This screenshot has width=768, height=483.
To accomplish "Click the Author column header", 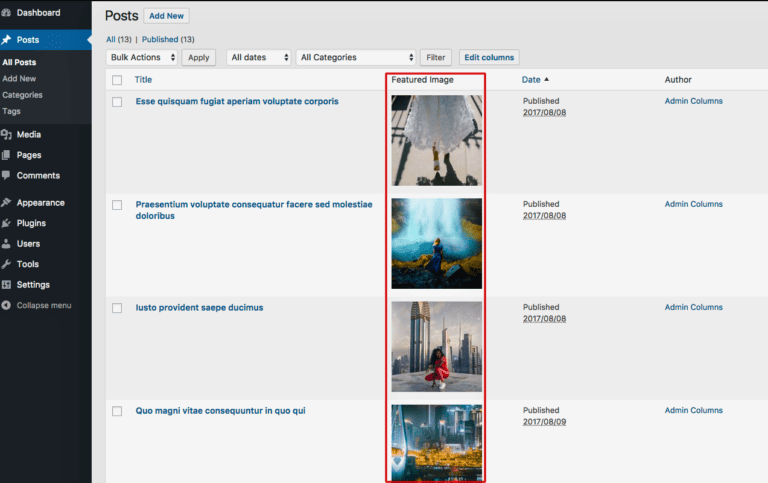I will click(678, 79).
